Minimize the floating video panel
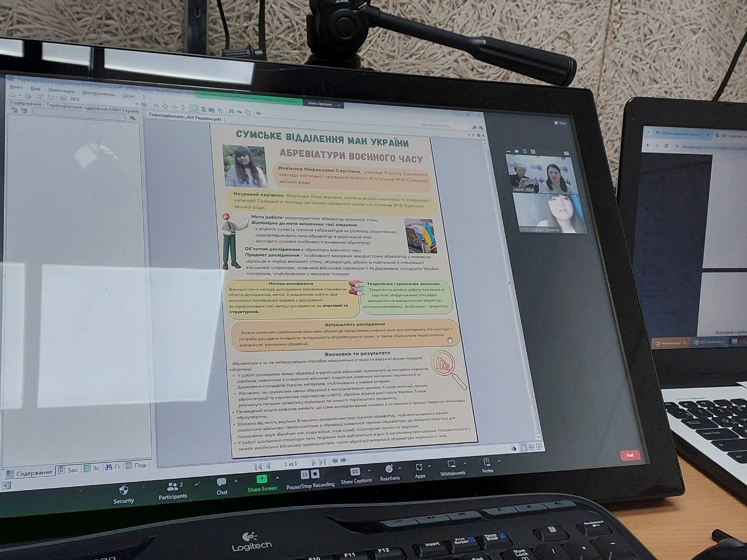Image resolution: width=747 pixels, height=560 pixels. point(508,151)
